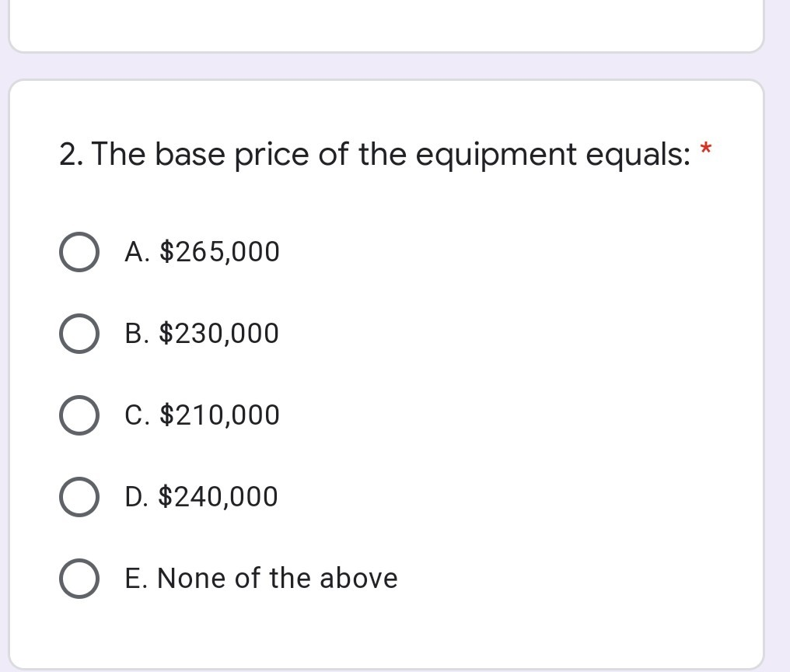Select radio button for option B. $230,000
Viewport: 790px width, 672px height.
[x=79, y=333]
